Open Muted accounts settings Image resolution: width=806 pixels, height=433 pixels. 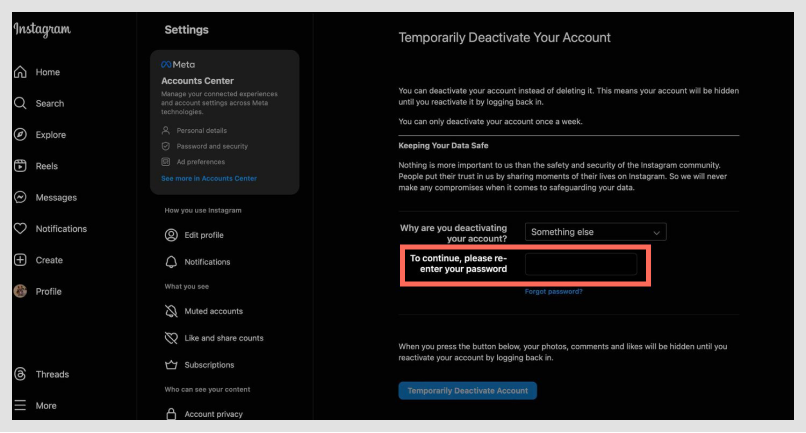coord(214,311)
